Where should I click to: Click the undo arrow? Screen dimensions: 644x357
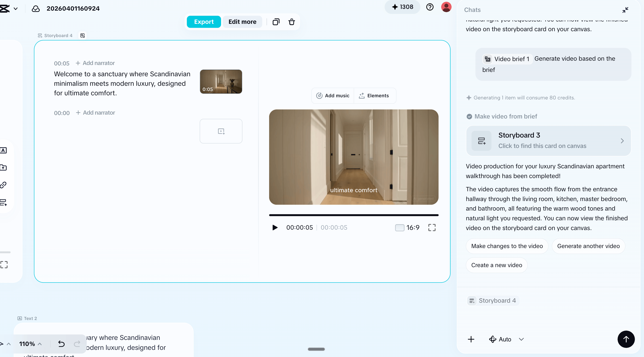[61, 344]
